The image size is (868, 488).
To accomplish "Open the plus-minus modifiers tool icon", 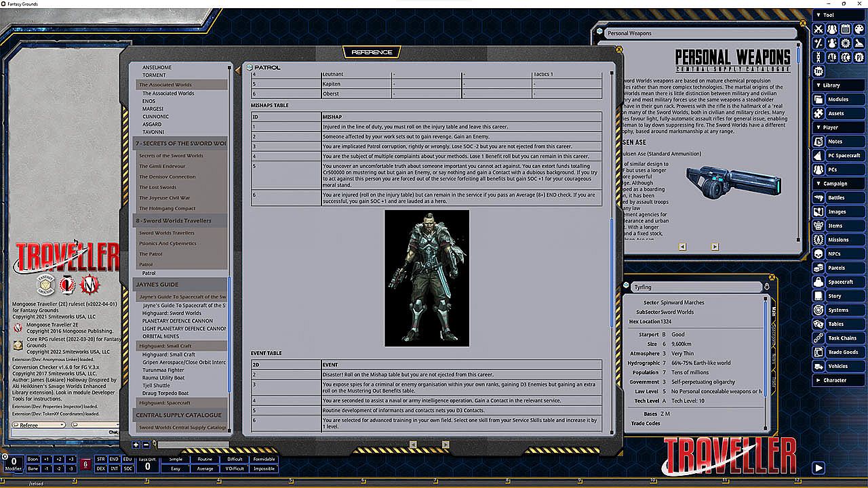I will click(818, 43).
